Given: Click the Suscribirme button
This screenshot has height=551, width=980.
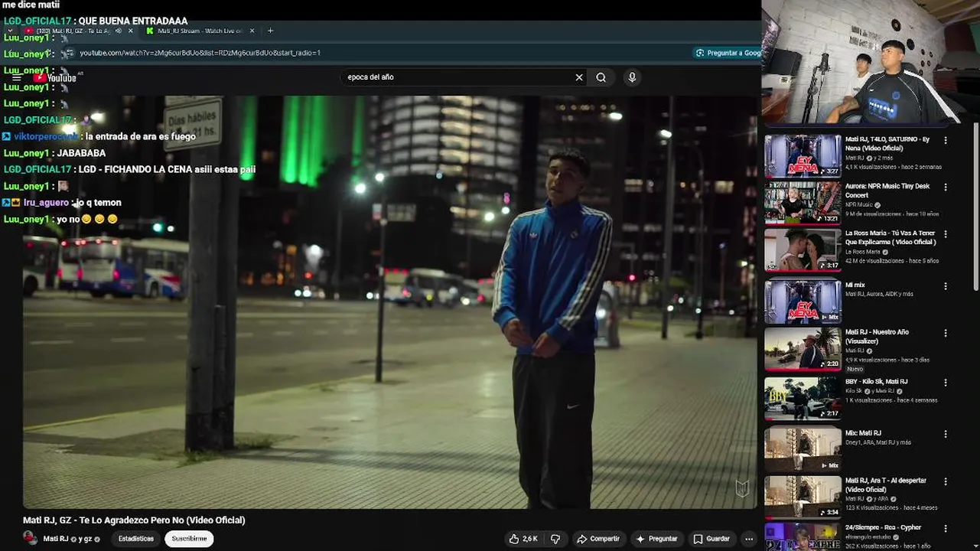Looking at the screenshot, I should coord(189,539).
